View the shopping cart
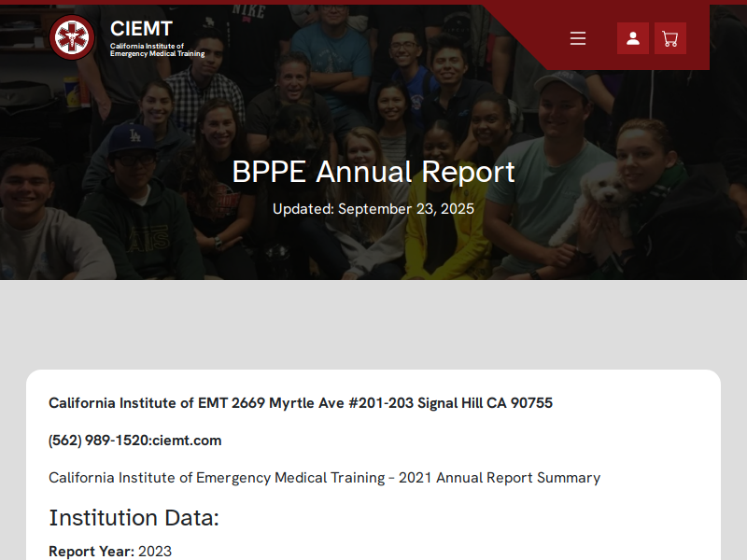Image resolution: width=747 pixels, height=560 pixels. (x=669, y=38)
